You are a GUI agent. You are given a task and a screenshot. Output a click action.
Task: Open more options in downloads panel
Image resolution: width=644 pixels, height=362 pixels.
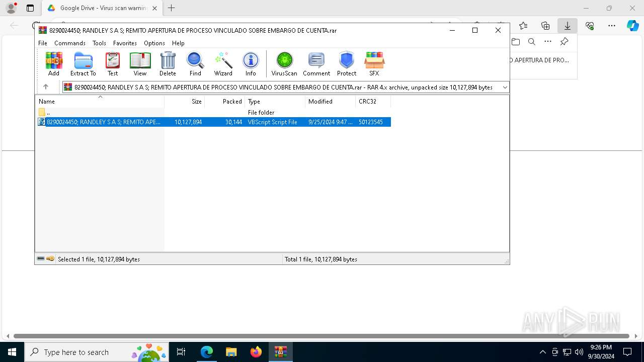[548, 42]
